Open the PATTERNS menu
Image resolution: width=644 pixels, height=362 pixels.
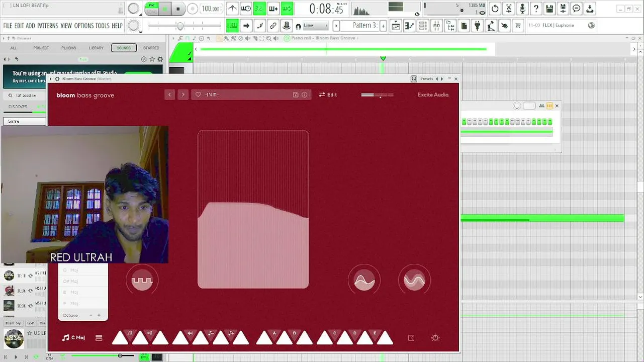click(48, 26)
